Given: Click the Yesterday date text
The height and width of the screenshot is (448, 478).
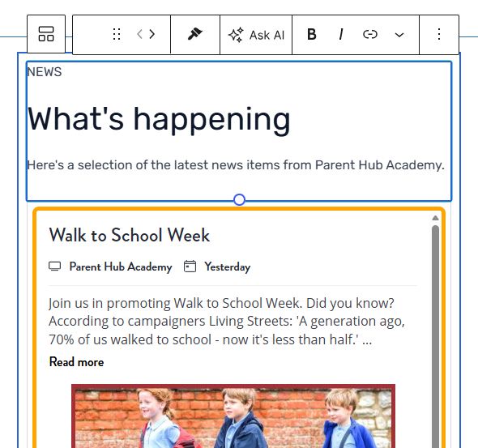Looking at the screenshot, I should pos(228,267).
